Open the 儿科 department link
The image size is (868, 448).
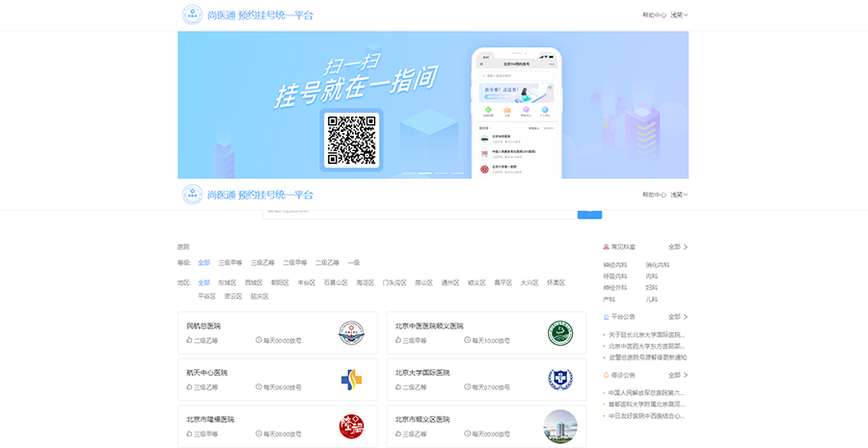click(x=652, y=300)
